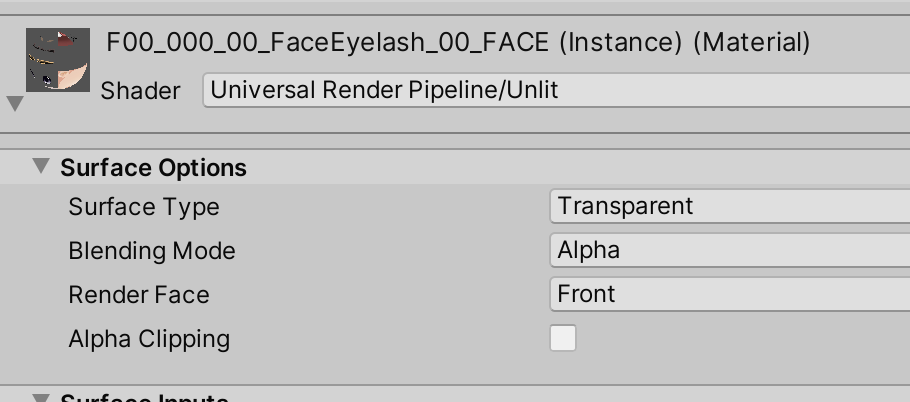This screenshot has height=402, width=910.
Task: Open the Shader dropdown showing Universal Render Pipeline/Unlit
Action: point(555,91)
